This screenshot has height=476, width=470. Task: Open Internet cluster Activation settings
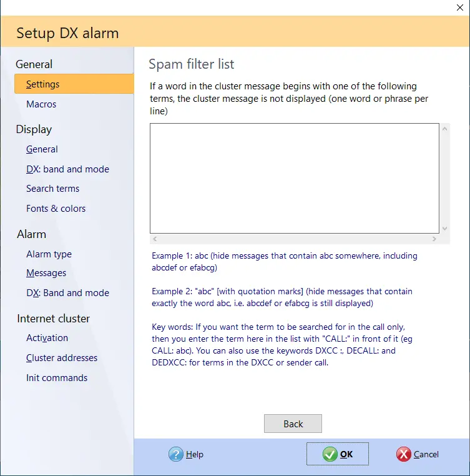47,338
